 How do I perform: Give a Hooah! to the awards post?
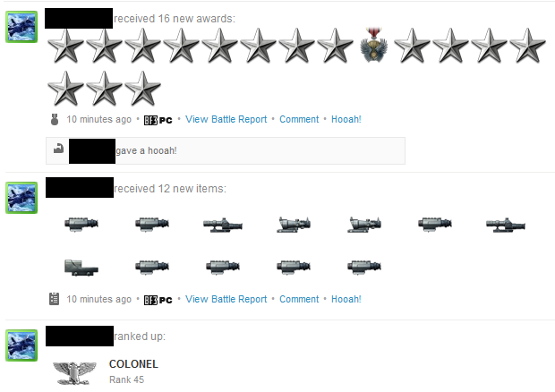pos(346,120)
